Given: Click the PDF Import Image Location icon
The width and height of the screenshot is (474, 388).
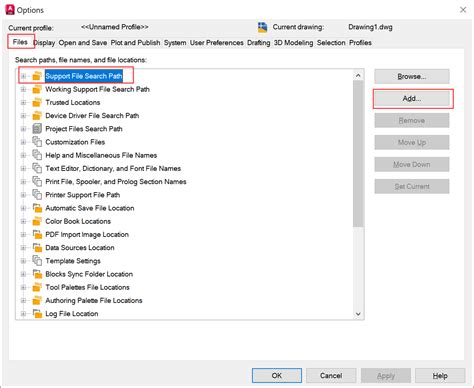Looking at the screenshot, I should 37,234.
